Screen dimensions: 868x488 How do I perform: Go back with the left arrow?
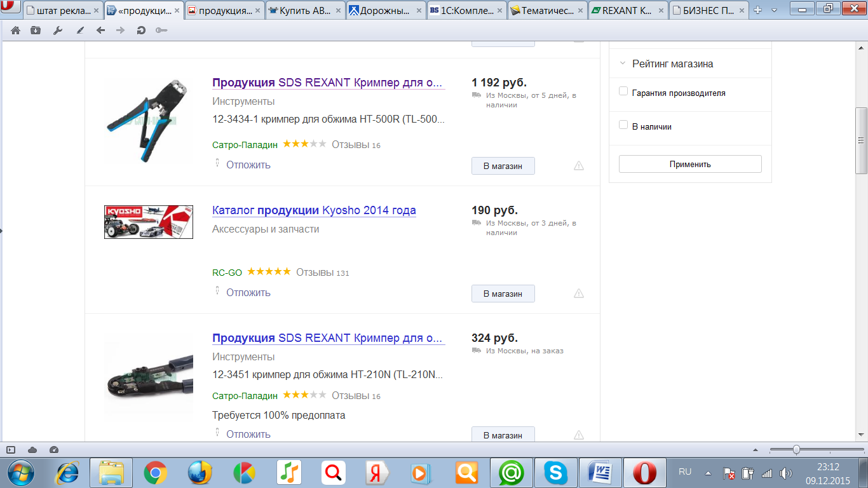pos(100,30)
